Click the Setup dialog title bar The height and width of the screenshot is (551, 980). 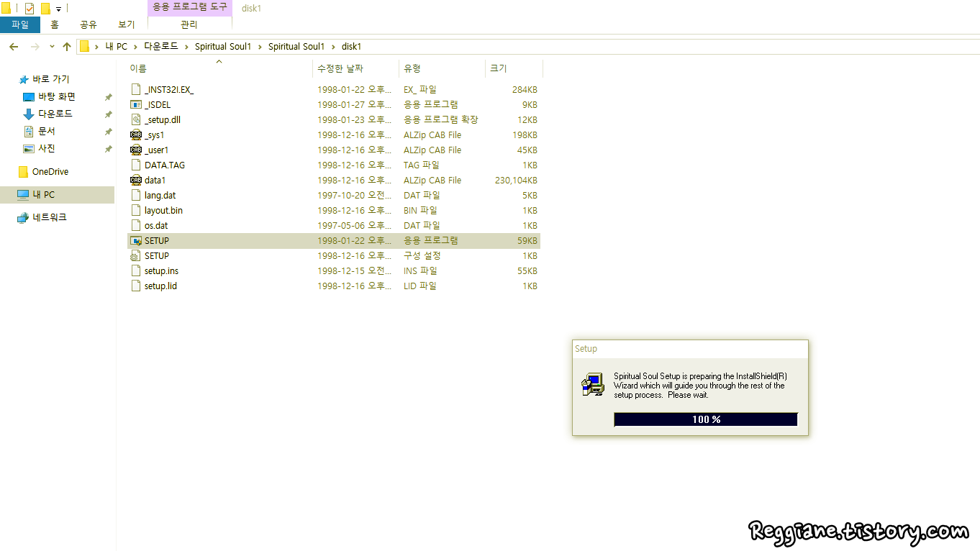pos(690,349)
